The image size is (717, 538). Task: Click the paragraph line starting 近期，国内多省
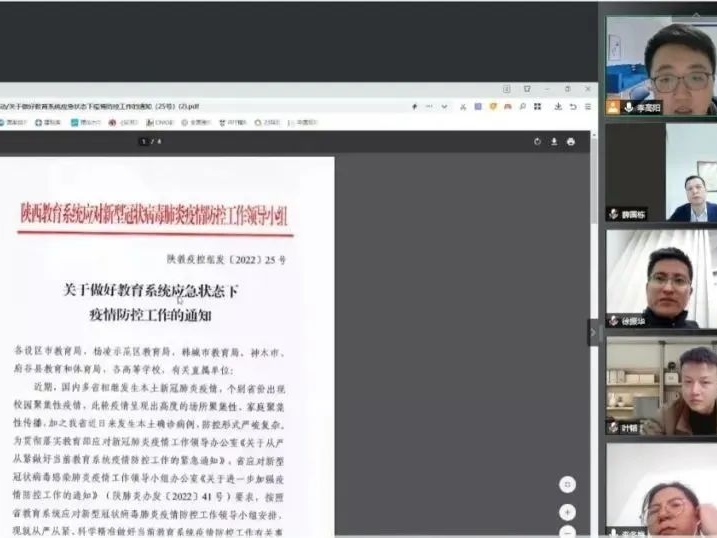(160, 389)
